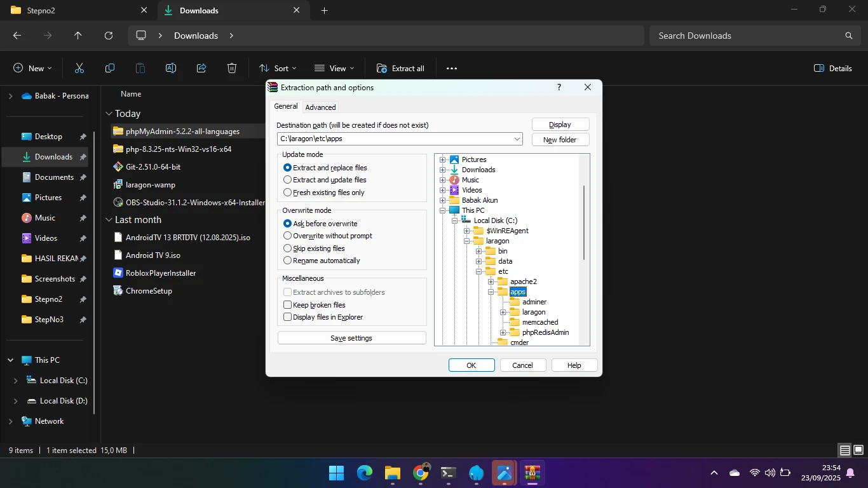The image size is (868, 488).
Task: Open the destination path dropdown arrow
Action: 517,139
